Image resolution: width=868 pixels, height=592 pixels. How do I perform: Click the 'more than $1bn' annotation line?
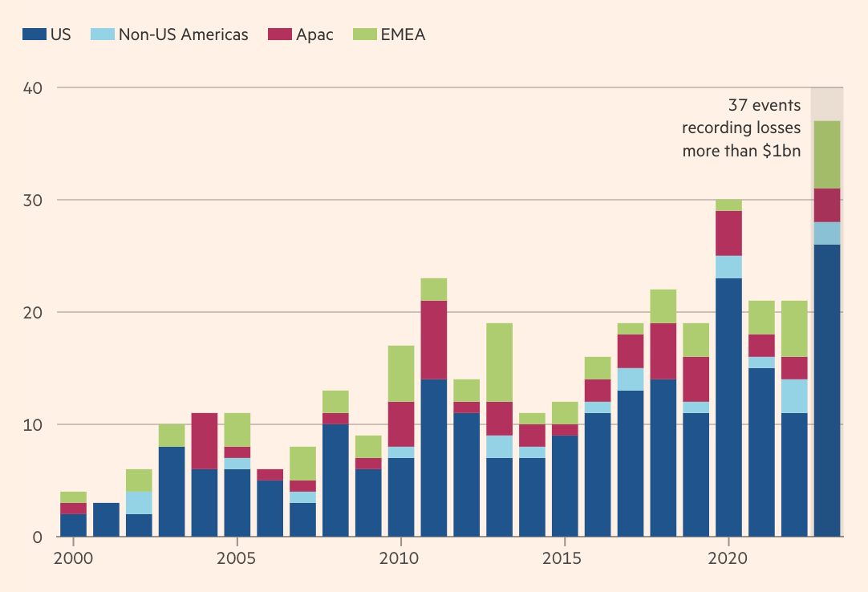[x=742, y=151]
